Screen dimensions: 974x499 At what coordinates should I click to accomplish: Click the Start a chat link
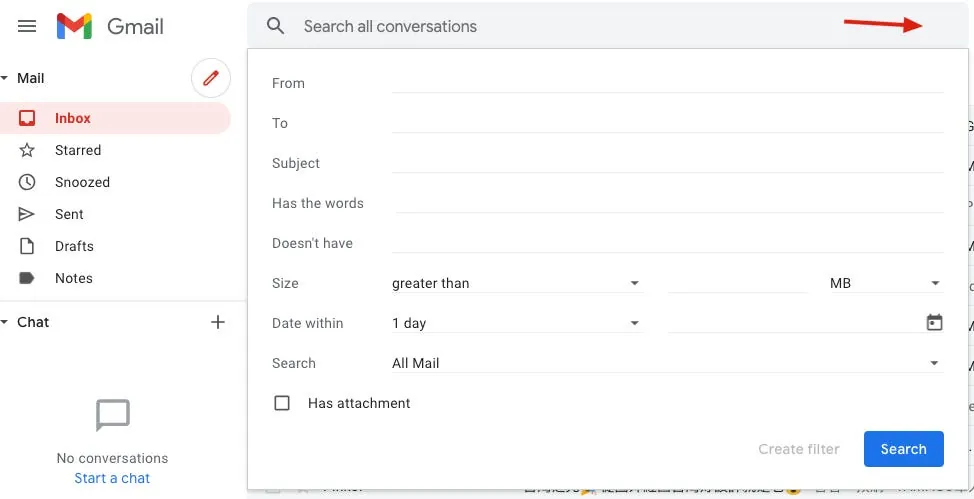click(x=112, y=478)
